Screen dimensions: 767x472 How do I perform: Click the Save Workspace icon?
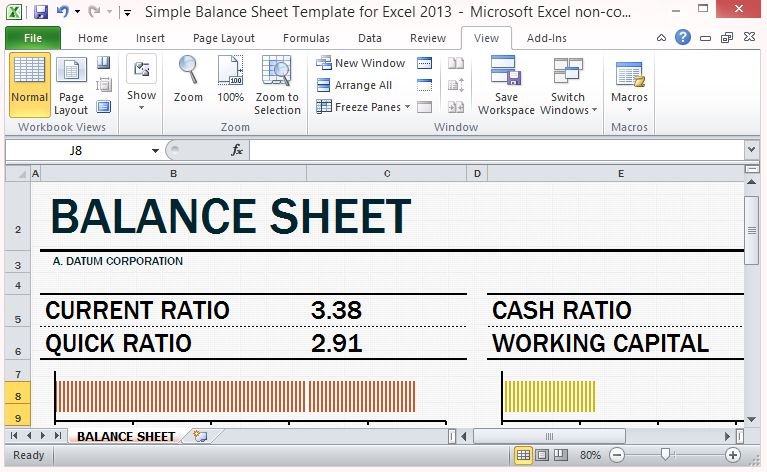point(506,85)
